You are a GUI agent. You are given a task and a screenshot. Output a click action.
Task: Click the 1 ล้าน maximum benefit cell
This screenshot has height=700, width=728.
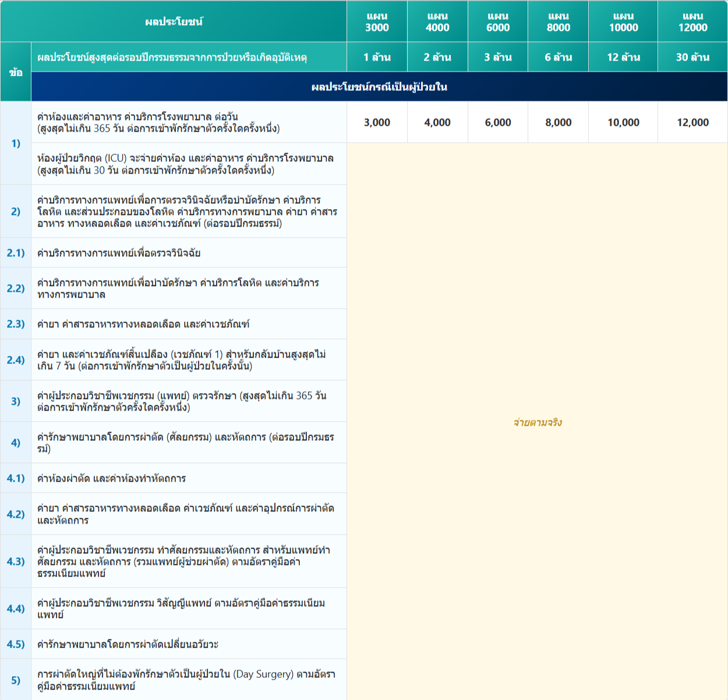click(x=377, y=57)
